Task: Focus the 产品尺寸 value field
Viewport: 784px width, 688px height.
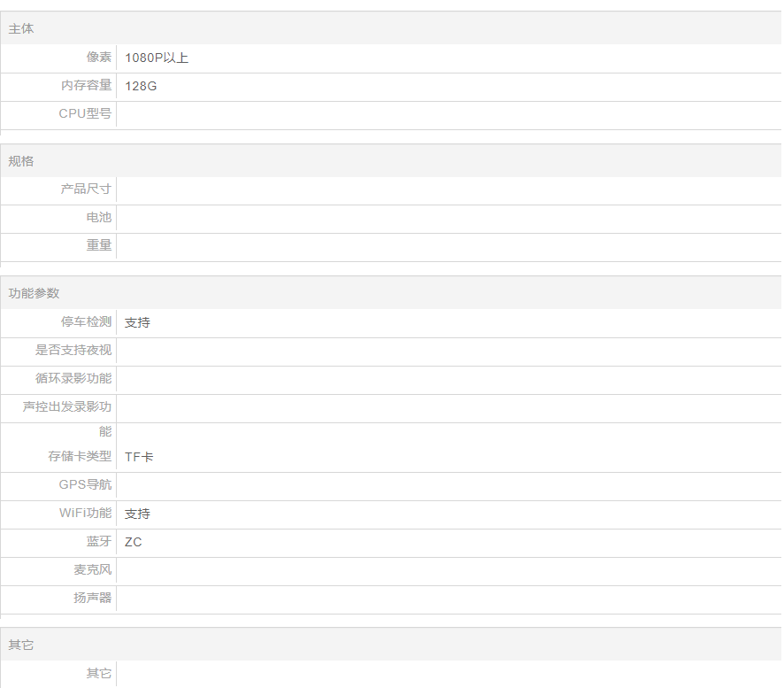Action: point(447,189)
